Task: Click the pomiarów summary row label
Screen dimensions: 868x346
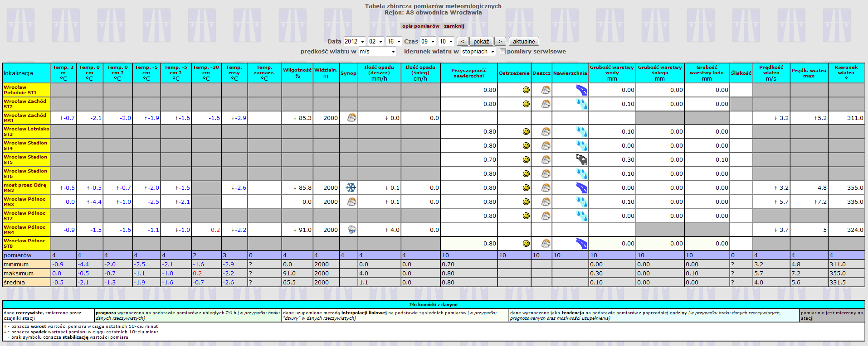Action: (26, 255)
